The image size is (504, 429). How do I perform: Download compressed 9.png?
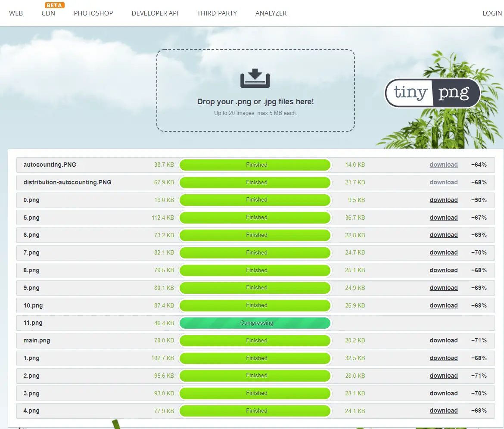tap(444, 288)
